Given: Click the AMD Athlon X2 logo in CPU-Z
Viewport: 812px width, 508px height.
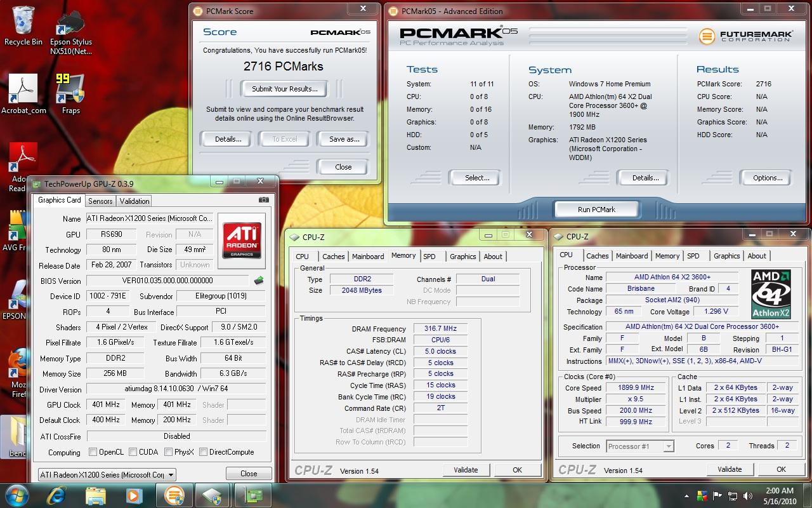Looking at the screenshot, I should 770,294.
